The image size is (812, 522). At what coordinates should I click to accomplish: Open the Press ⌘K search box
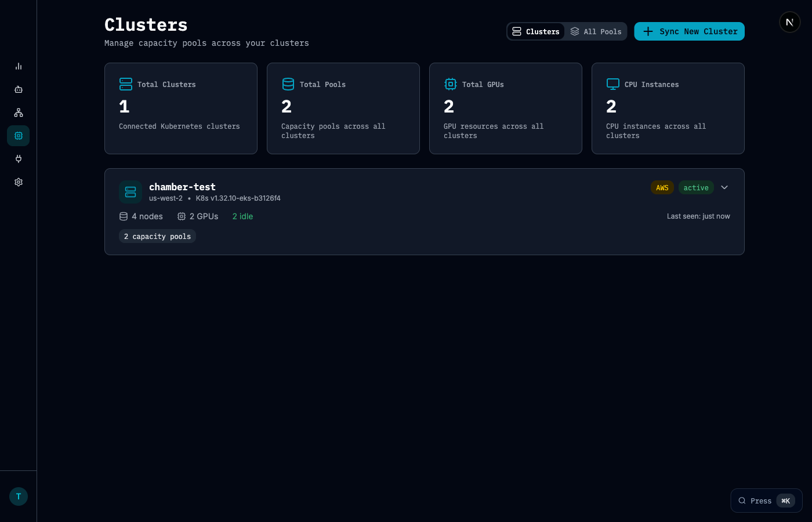pyautogui.click(x=766, y=501)
